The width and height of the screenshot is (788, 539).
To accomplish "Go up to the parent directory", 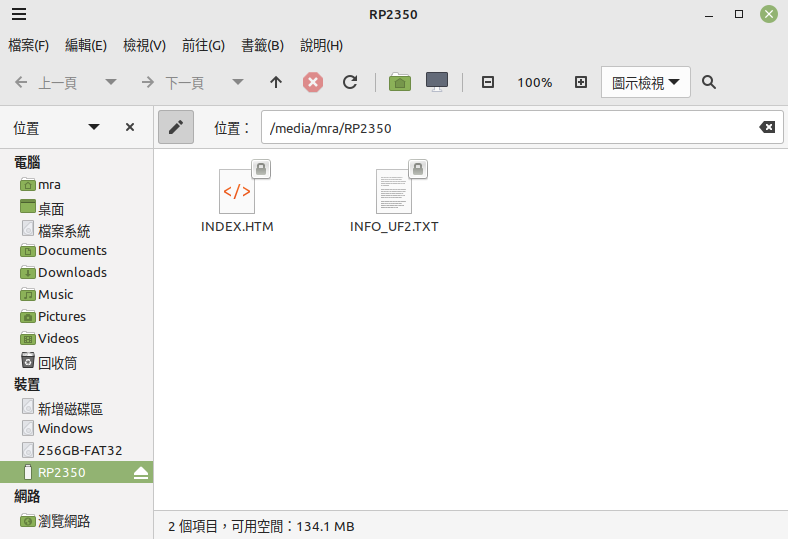I will (276, 82).
